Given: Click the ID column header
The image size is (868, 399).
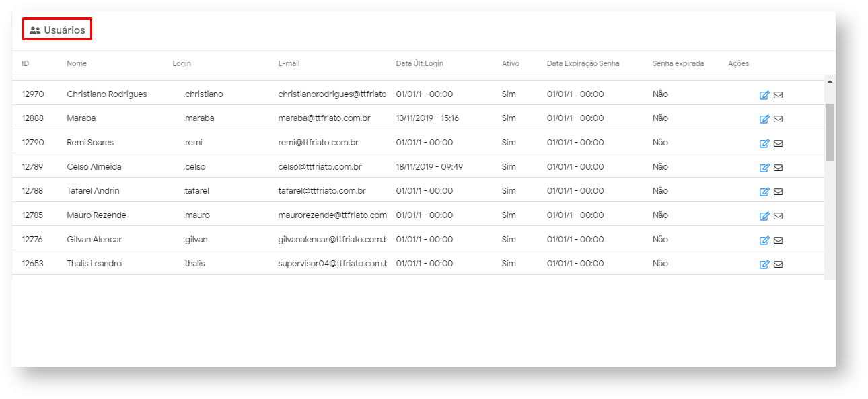Looking at the screenshot, I should 26,63.
